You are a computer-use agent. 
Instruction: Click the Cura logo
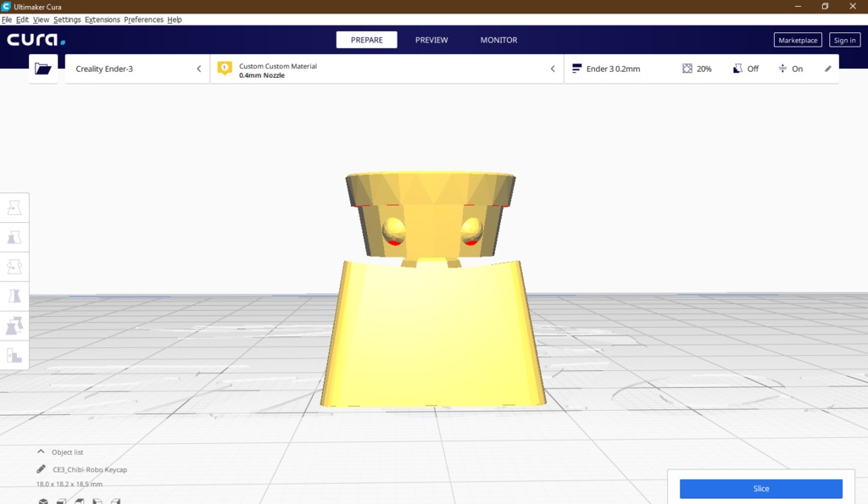36,40
